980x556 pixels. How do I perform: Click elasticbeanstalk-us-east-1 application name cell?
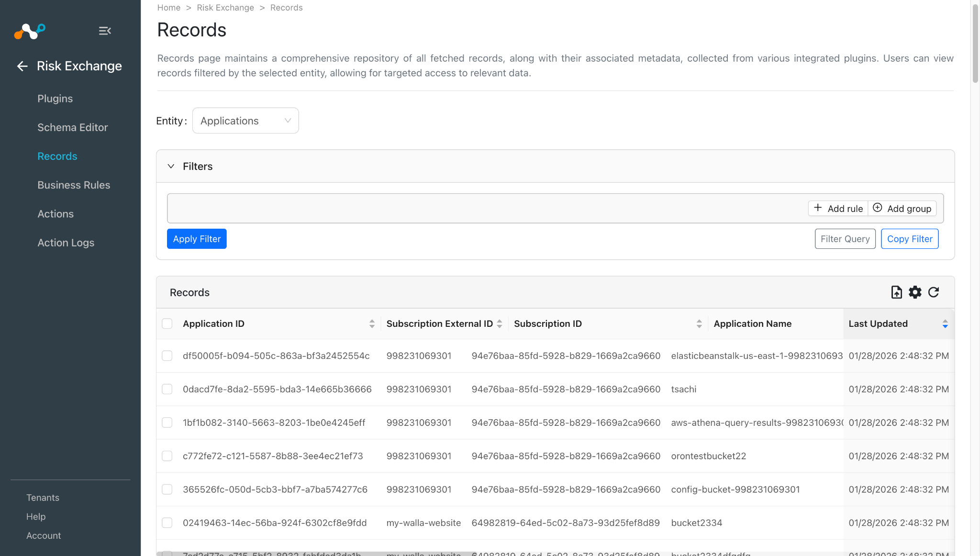[x=757, y=356]
